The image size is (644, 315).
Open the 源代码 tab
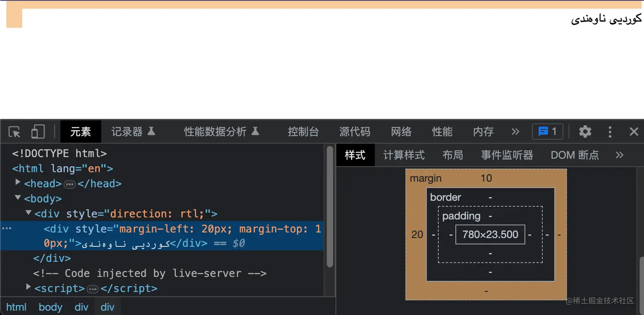[355, 132]
